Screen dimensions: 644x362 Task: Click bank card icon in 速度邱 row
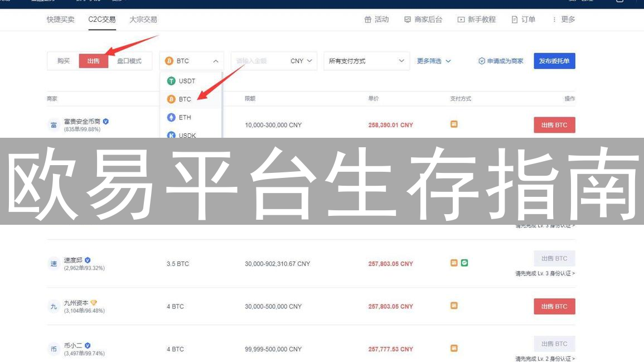click(454, 263)
